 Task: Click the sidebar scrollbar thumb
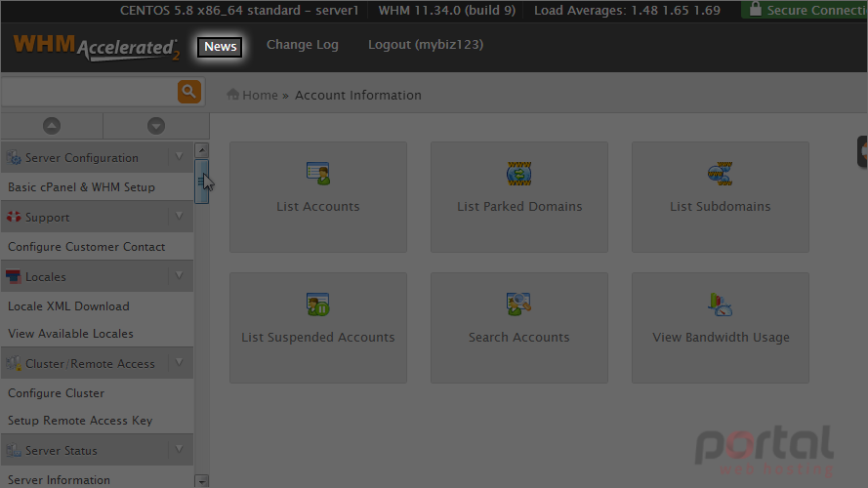click(201, 182)
